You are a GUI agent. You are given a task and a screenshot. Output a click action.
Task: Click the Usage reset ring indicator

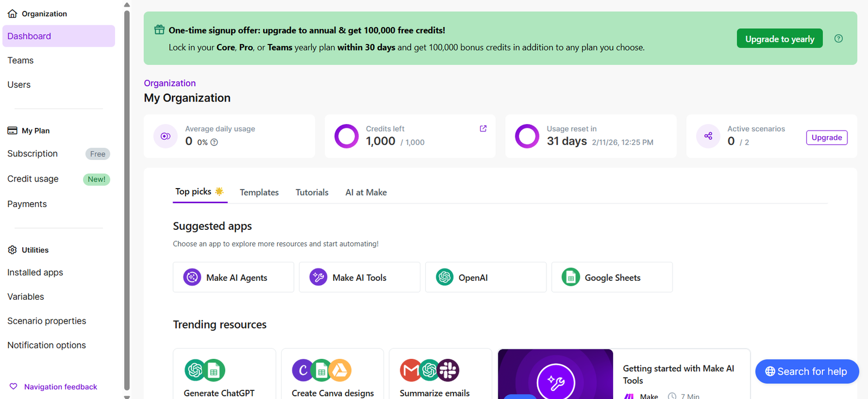(527, 136)
